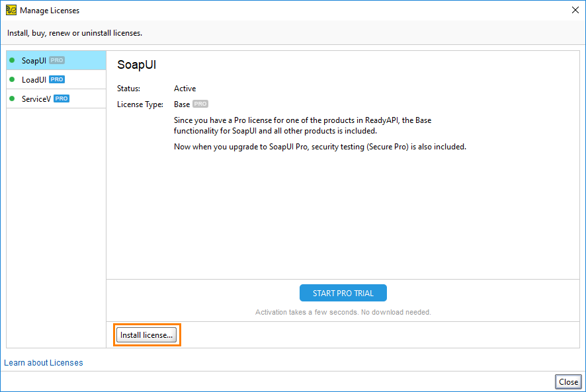This screenshot has height=392, width=586.
Task: Start the Pro trial
Action: point(343,293)
